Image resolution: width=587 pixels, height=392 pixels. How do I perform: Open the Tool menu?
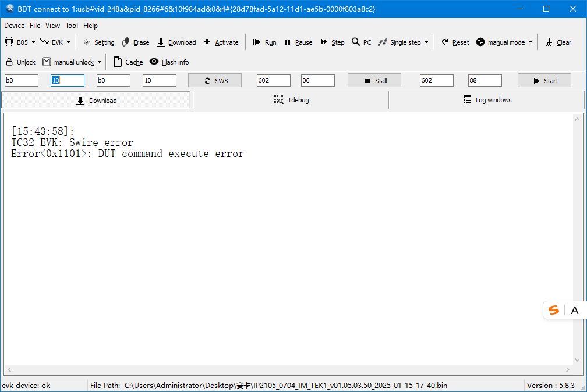tap(72, 26)
